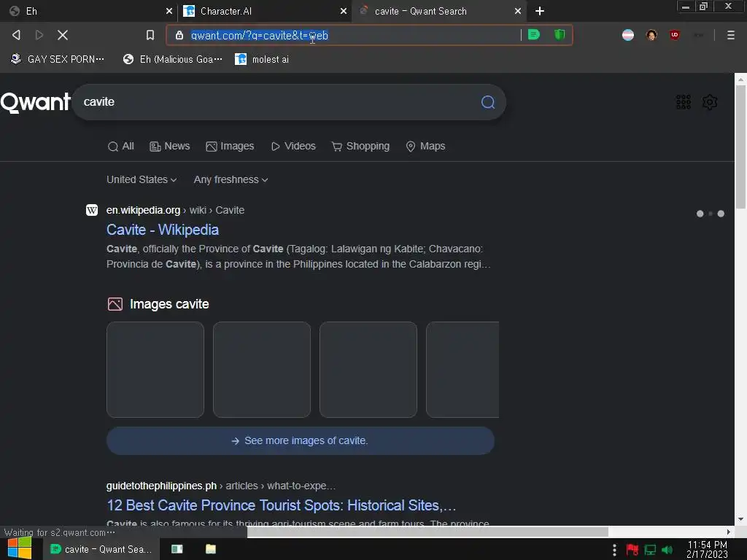
Task: Open the taskbar clock 11:54 PM
Action: (x=707, y=550)
